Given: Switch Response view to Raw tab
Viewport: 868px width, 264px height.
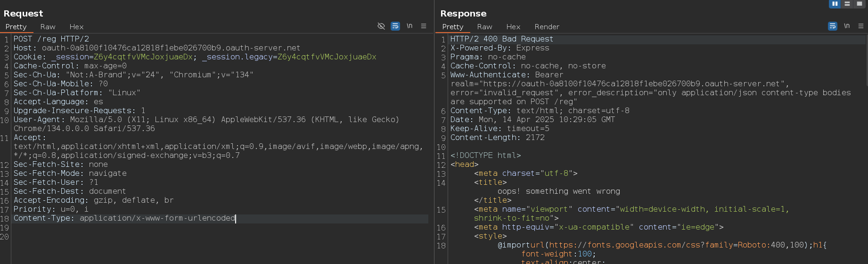Looking at the screenshot, I should tap(484, 27).
